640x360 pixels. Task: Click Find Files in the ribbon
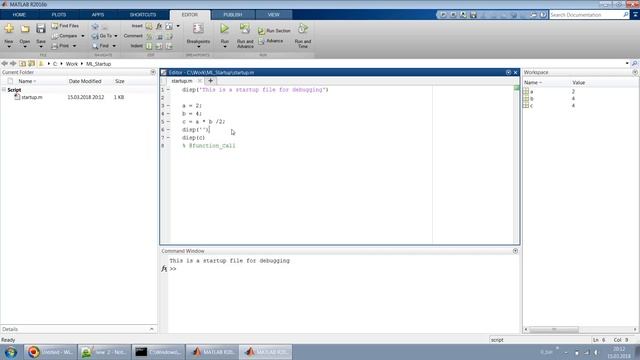tap(65, 26)
